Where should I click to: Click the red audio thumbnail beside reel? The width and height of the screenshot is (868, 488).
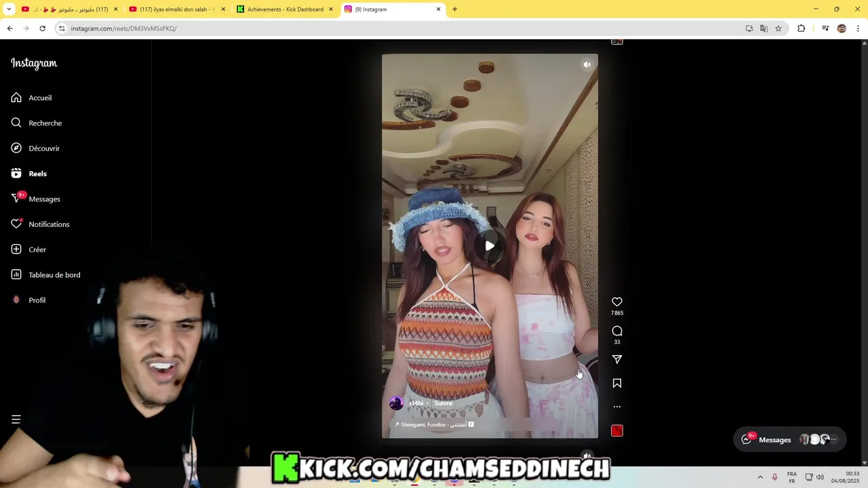pos(617,430)
